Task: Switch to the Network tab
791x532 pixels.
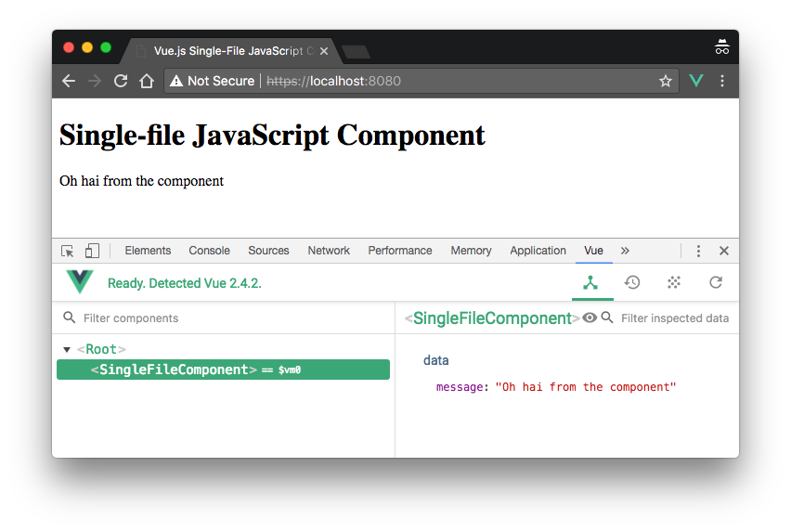Action: (x=329, y=251)
